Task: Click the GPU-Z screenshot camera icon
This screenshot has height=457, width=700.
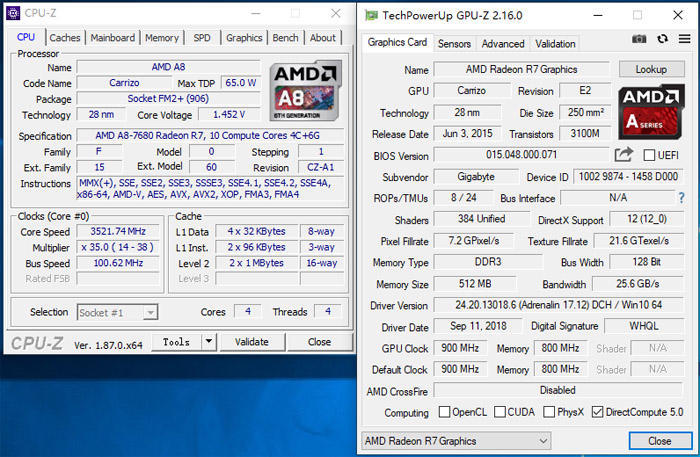Action: 639,39
